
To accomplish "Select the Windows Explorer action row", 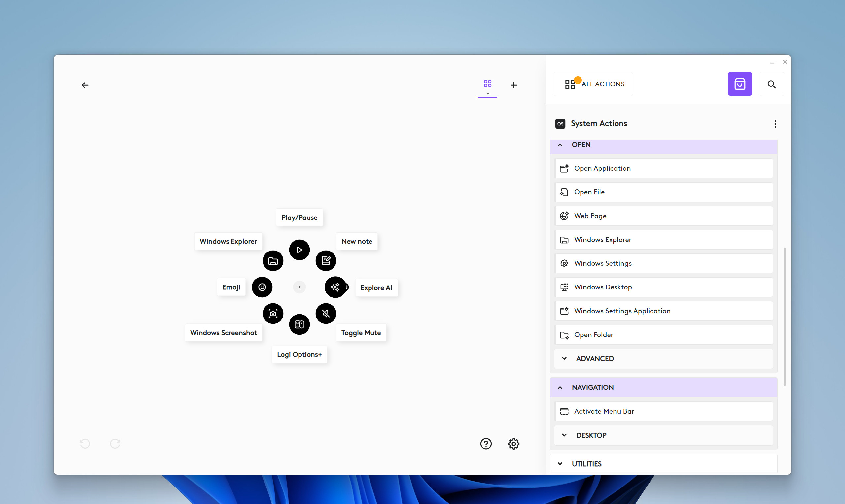I will click(x=664, y=240).
